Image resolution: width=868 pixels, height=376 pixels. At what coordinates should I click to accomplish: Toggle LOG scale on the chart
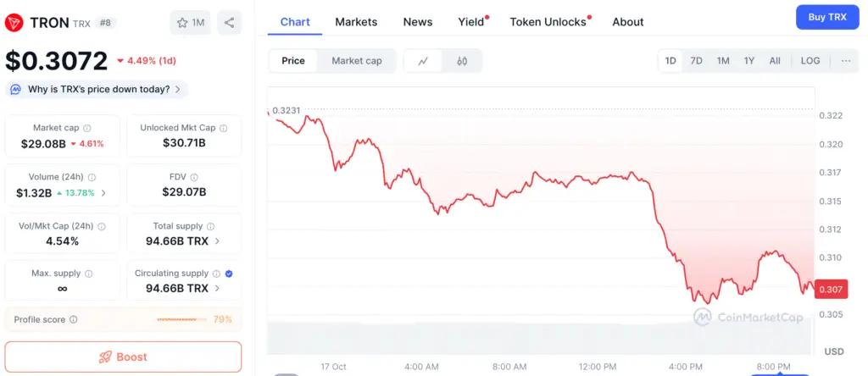[810, 61]
